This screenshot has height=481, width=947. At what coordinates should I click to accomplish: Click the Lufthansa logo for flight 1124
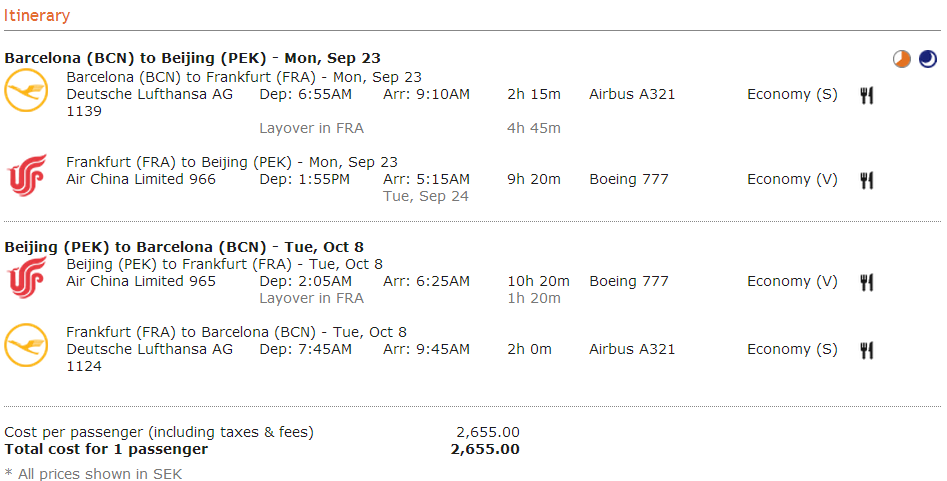(x=26, y=345)
